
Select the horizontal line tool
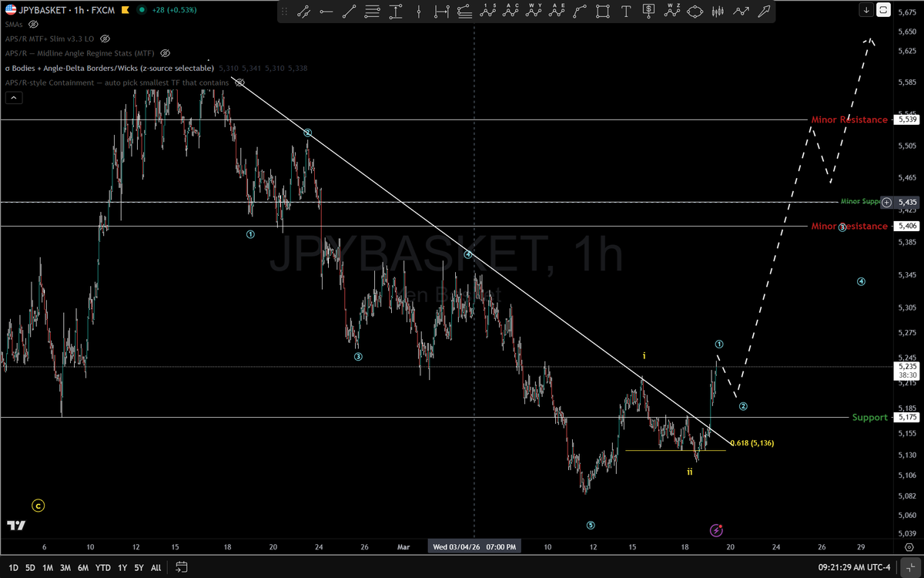tap(326, 12)
